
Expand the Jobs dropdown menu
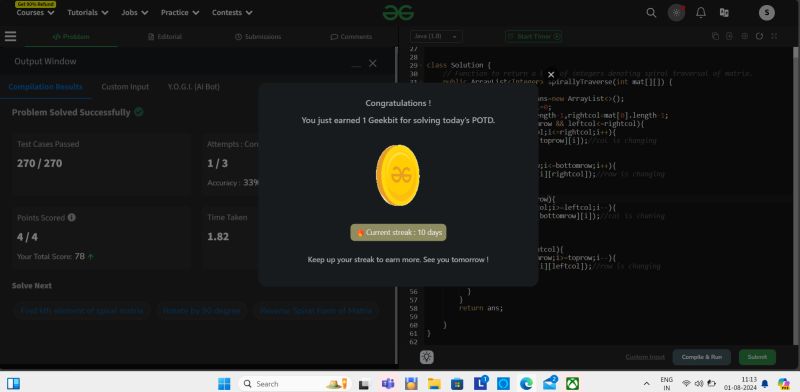[x=135, y=13]
